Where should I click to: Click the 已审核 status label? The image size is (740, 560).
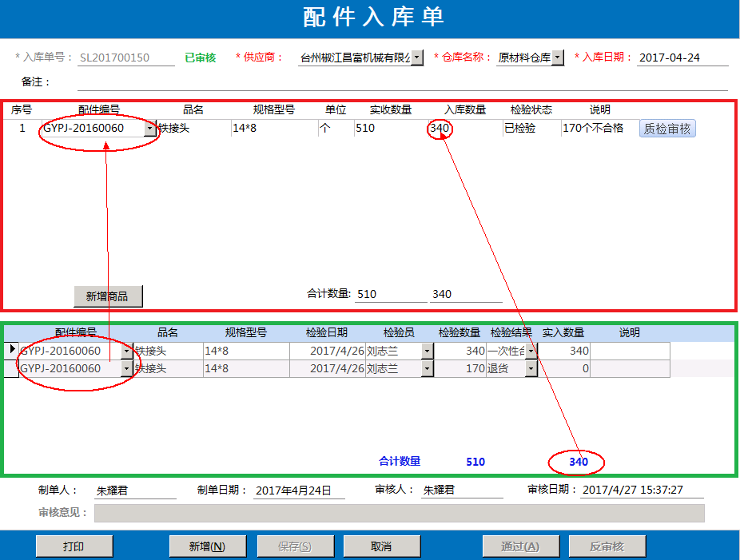pyautogui.click(x=200, y=58)
